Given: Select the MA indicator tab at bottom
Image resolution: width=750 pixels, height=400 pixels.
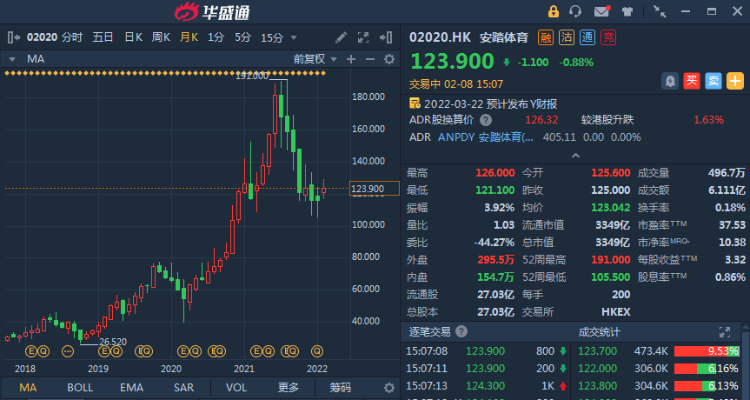Looking at the screenshot, I should coord(28,388).
